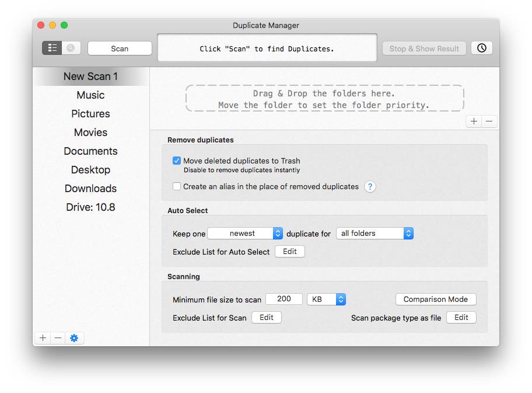Start scanning with the Scan button

119,48
